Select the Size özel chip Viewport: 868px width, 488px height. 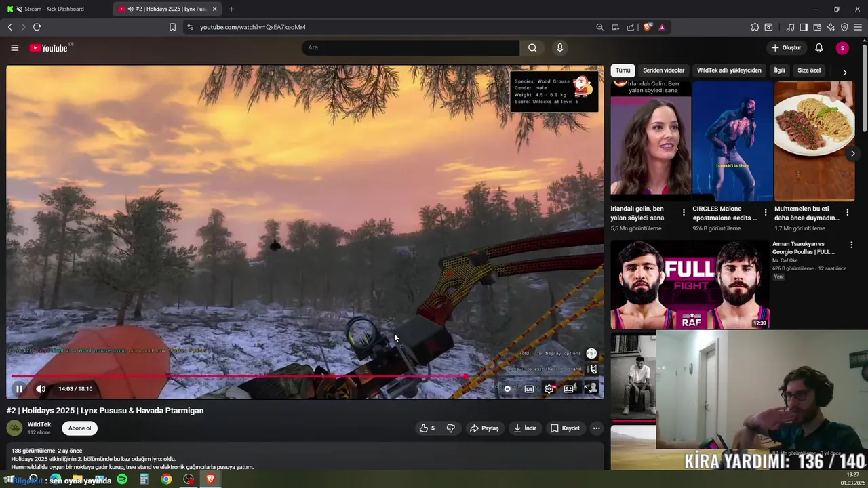[x=809, y=70]
